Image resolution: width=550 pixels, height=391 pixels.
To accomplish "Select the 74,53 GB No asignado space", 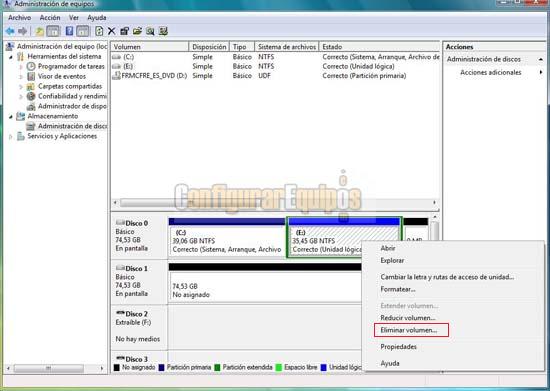I will [x=265, y=283].
